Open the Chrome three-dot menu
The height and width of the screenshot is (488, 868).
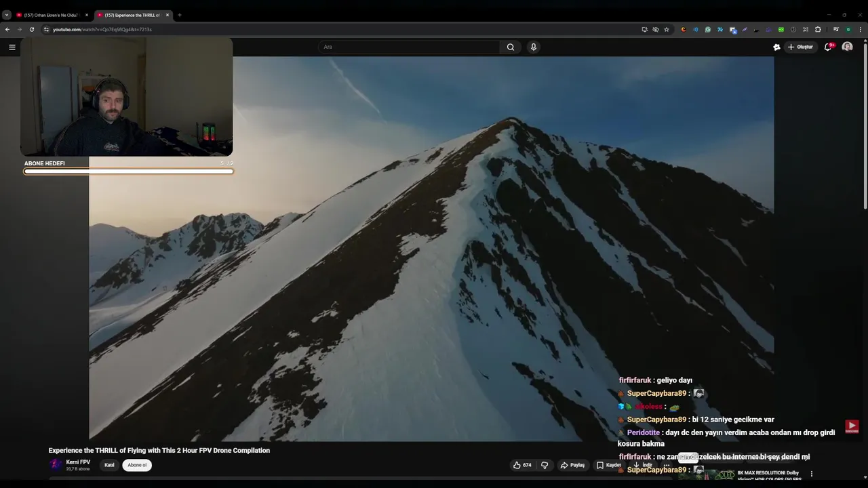click(861, 29)
